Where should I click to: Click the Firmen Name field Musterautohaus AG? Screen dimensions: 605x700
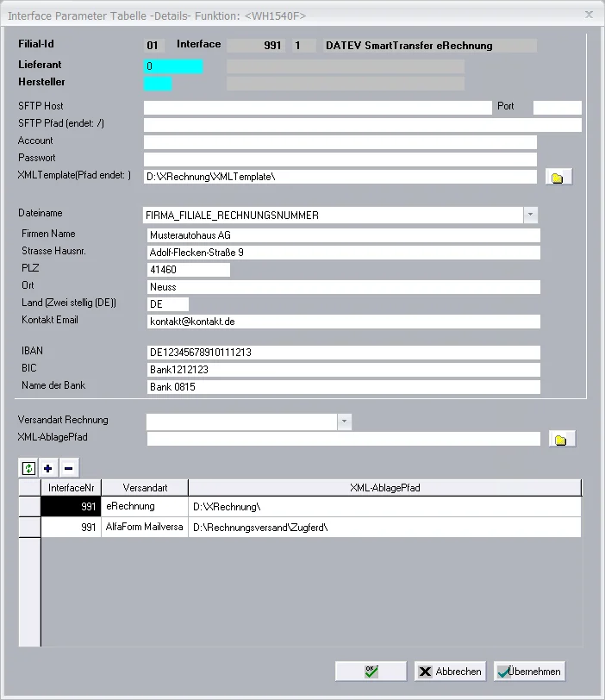click(344, 235)
